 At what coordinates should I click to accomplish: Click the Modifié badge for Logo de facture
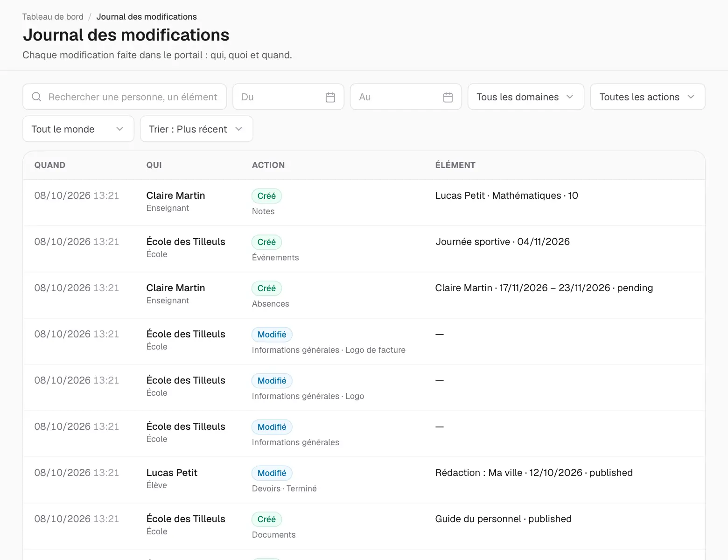(272, 335)
